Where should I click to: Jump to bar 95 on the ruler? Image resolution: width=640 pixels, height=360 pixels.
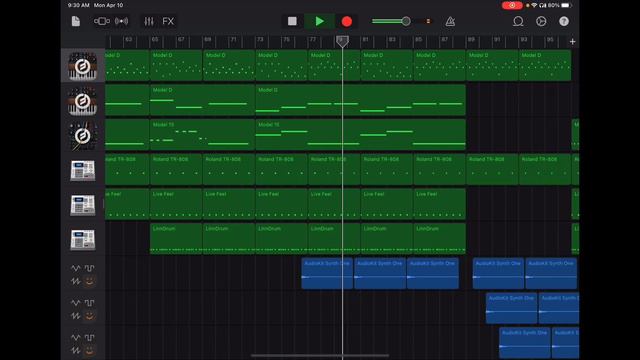549,40
